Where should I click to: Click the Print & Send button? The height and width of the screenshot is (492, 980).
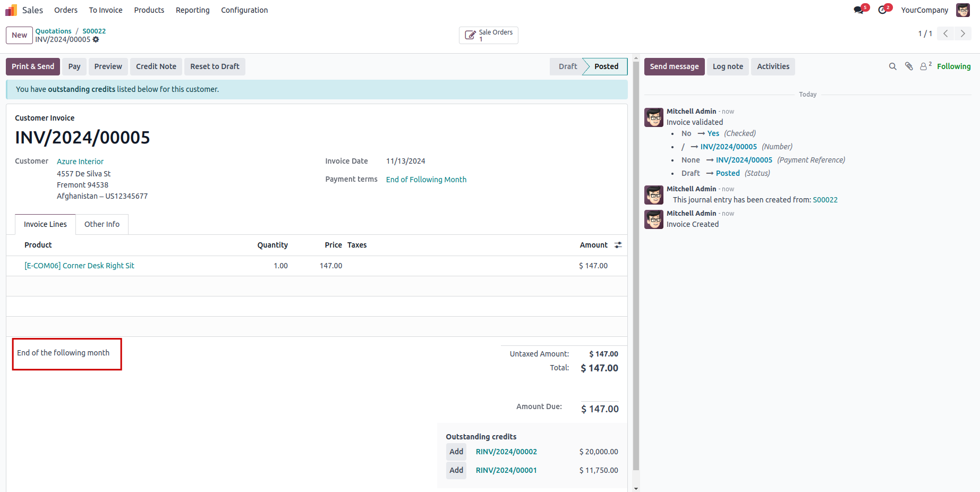[33, 66]
